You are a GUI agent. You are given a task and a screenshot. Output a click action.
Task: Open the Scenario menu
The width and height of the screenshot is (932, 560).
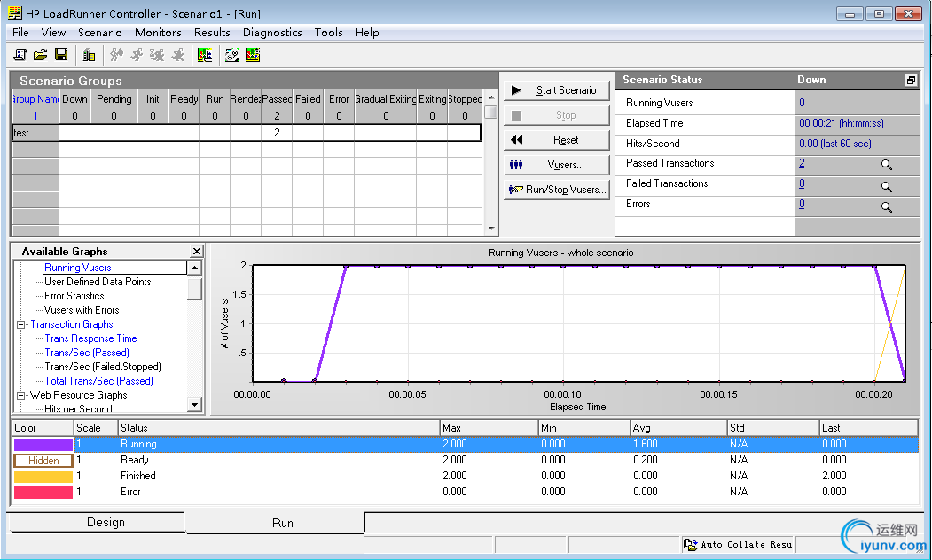[x=100, y=33]
